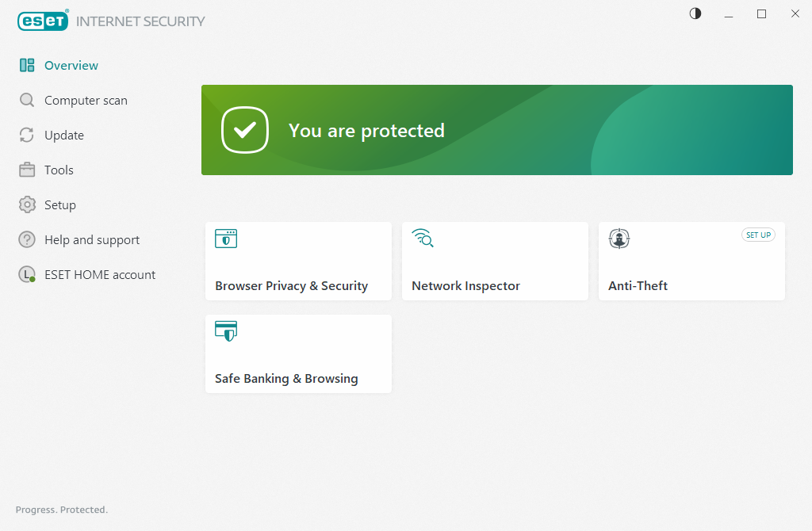Image resolution: width=812 pixels, height=531 pixels.
Task: Click the checkmark in the green banner
Action: pos(245,130)
